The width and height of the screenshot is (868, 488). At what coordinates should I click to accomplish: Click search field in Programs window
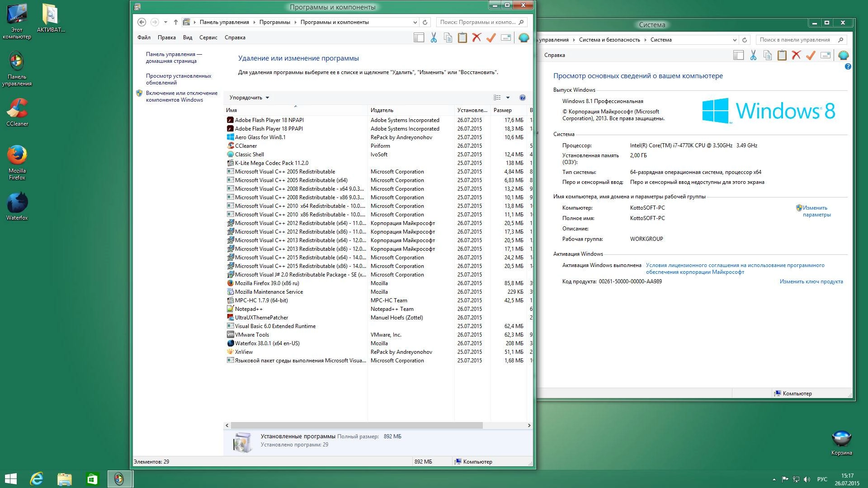click(x=481, y=22)
